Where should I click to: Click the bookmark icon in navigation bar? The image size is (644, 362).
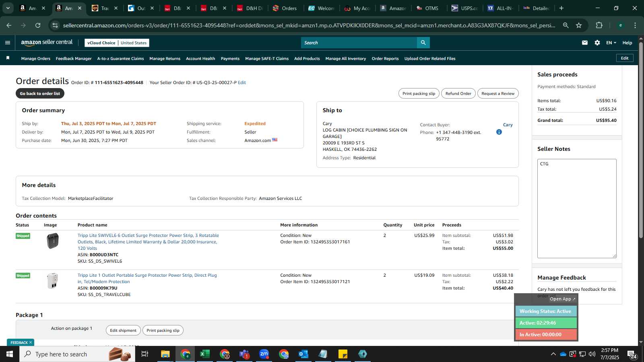click(8, 58)
